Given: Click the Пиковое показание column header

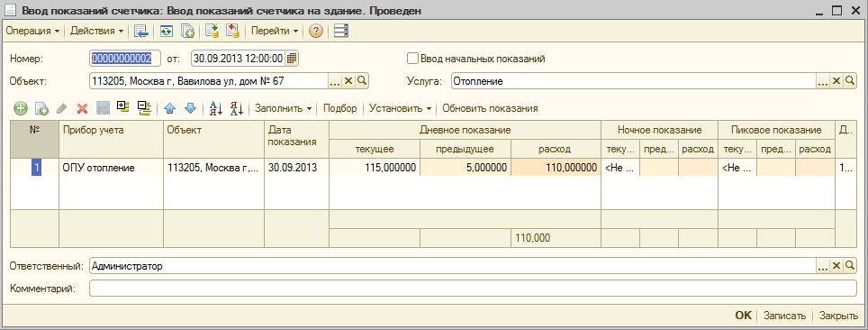Looking at the screenshot, I should (776, 131).
